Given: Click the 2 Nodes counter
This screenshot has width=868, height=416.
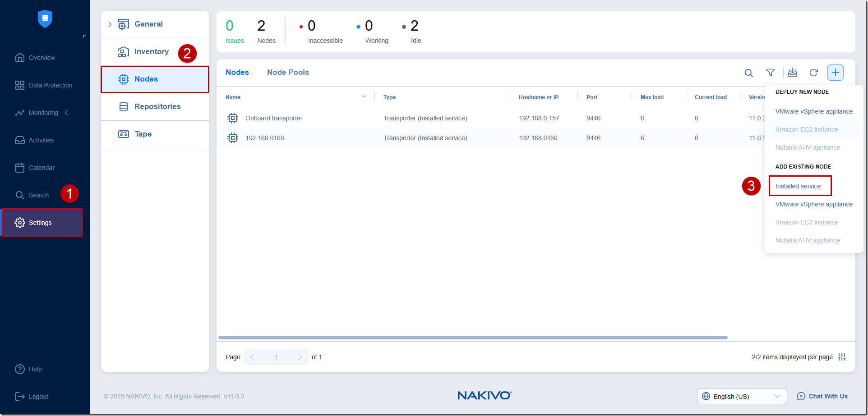Looking at the screenshot, I should [266, 32].
